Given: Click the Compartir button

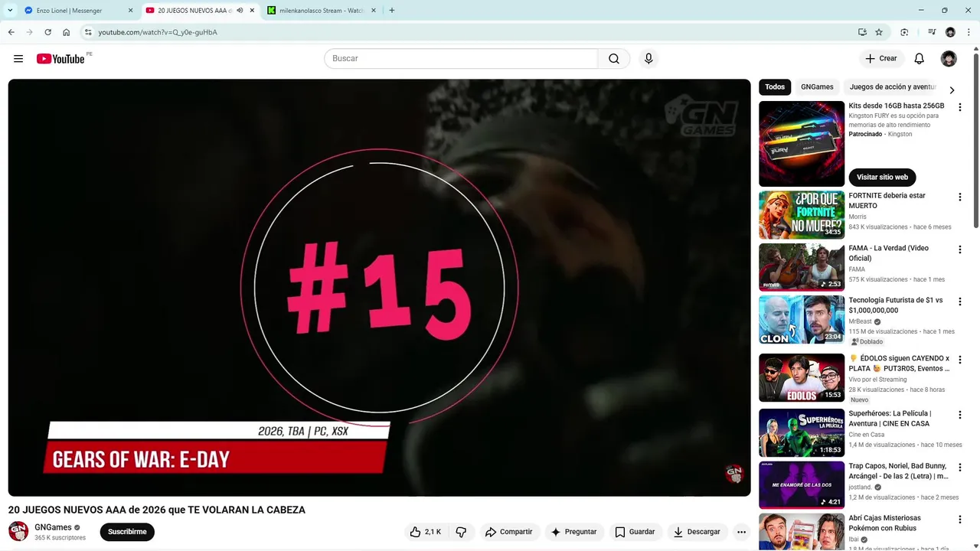Looking at the screenshot, I should click(508, 532).
